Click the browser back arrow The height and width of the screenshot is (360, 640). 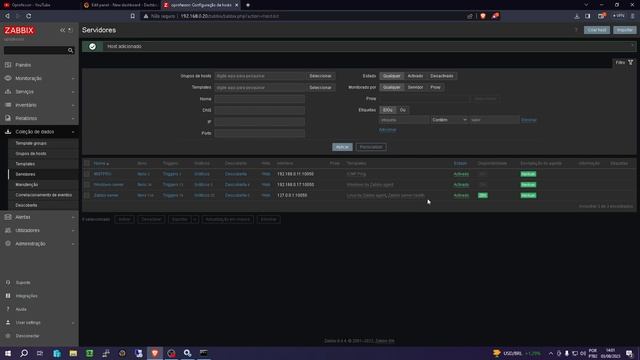pos(7,16)
